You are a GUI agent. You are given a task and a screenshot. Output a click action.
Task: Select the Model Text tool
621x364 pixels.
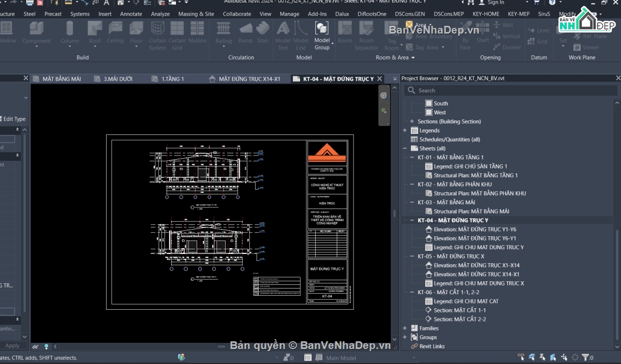coord(283,35)
